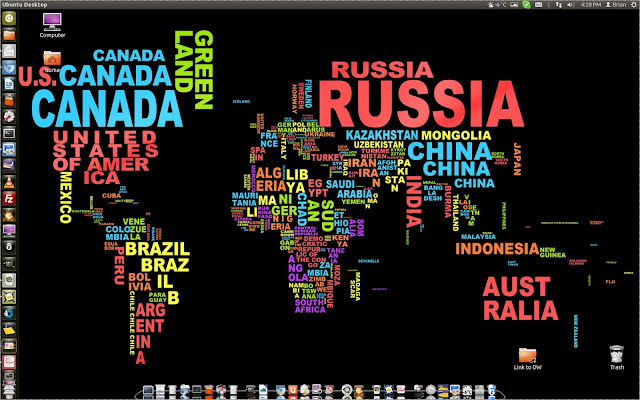The image size is (640, 400).
Task: Open the Computer desktop icon
Action: coord(52,25)
